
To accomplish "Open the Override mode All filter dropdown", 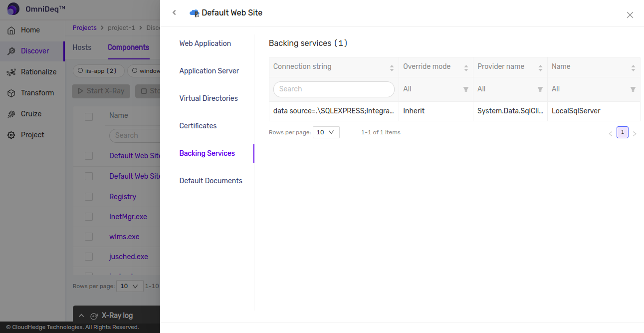I will coord(435,89).
